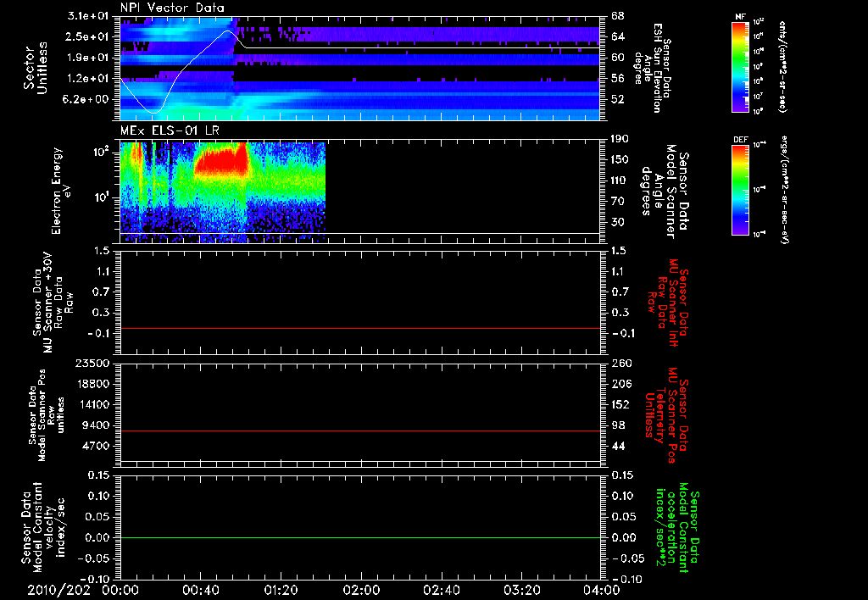Click the 9400 scanner position tick value
This screenshot has height=600, width=868.
click(95, 425)
